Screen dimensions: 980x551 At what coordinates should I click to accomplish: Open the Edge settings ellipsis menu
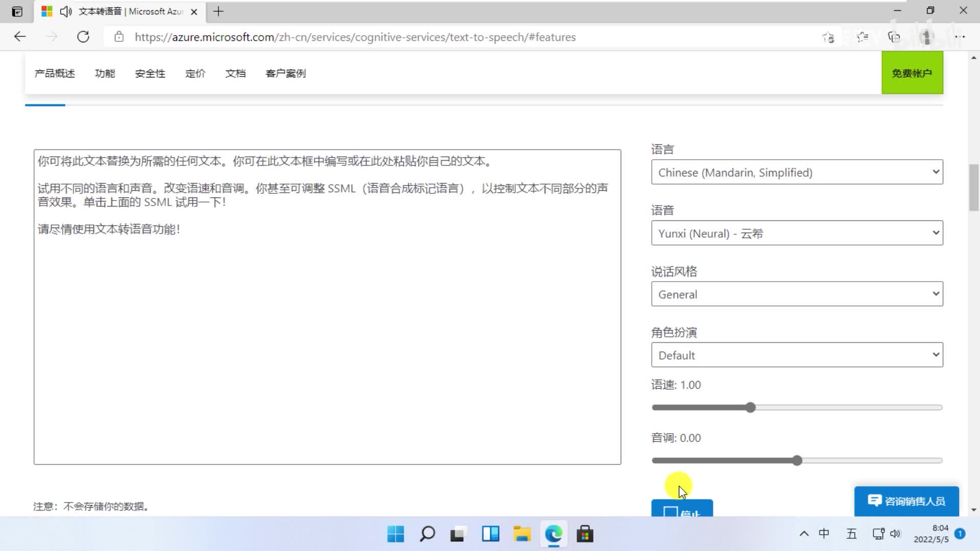point(960,37)
